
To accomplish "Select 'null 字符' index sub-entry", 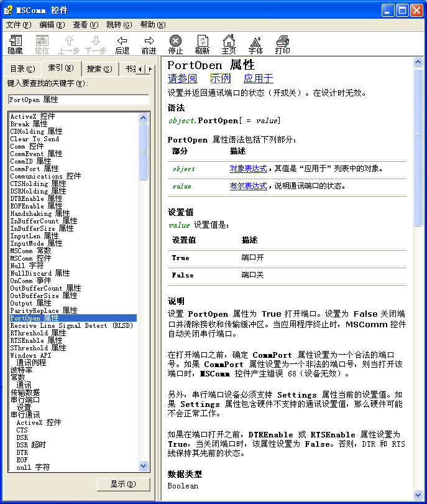I will tap(33, 467).
